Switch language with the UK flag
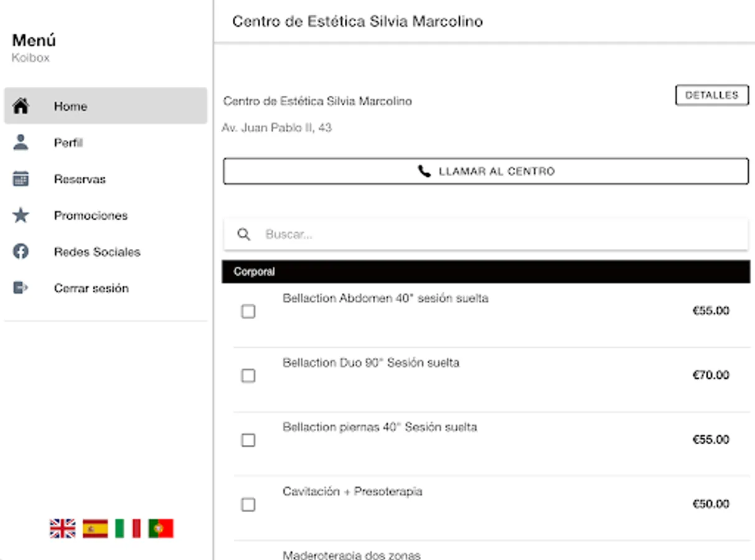The height and width of the screenshot is (560, 755). click(62, 528)
